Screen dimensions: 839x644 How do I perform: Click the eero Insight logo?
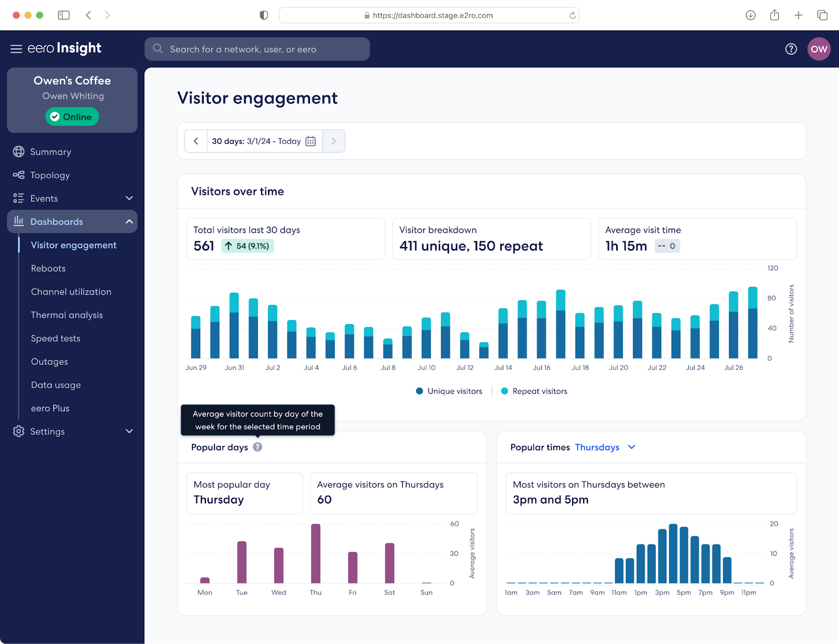pyautogui.click(x=64, y=48)
